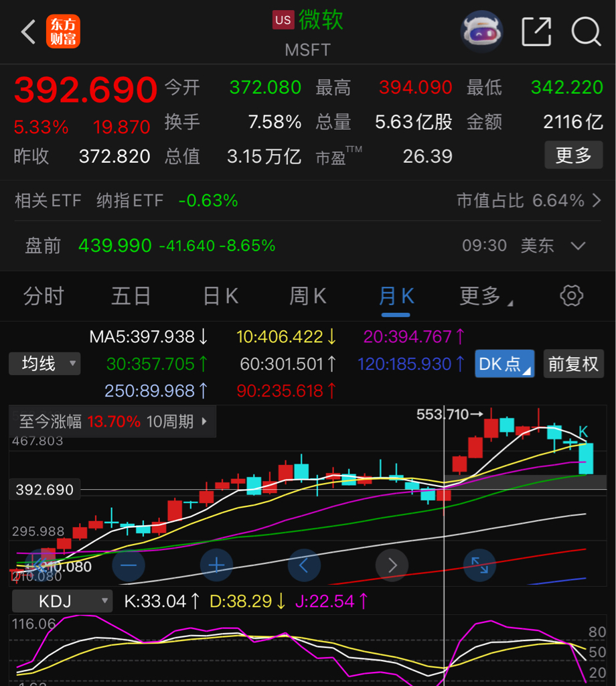Tap the 相关ETF label
Viewport: 616px width, 686px height.
point(48,201)
